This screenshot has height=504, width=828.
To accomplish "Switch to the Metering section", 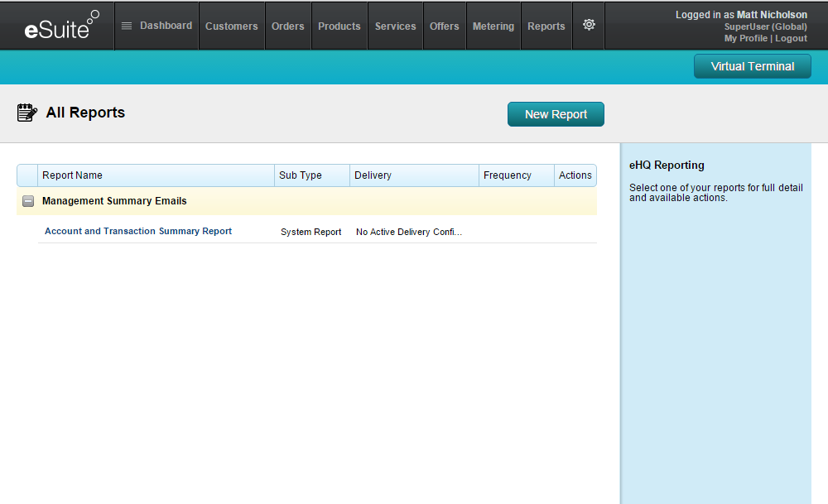I will pyautogui.click(x=493, y=26).
